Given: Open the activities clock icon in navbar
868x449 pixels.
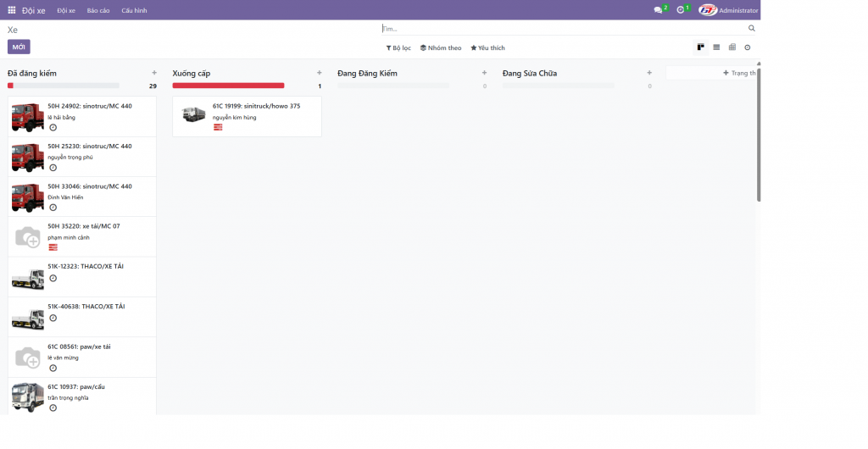Looking at the screenshot, I should pyautogui.click(x=680, y=10).
